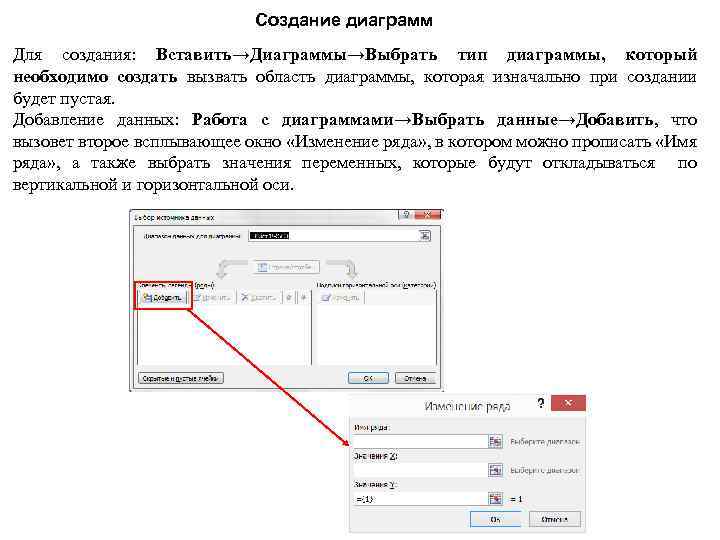Click range selector icon for Значения Y
720x540 pixels.
tap(495, 499)
